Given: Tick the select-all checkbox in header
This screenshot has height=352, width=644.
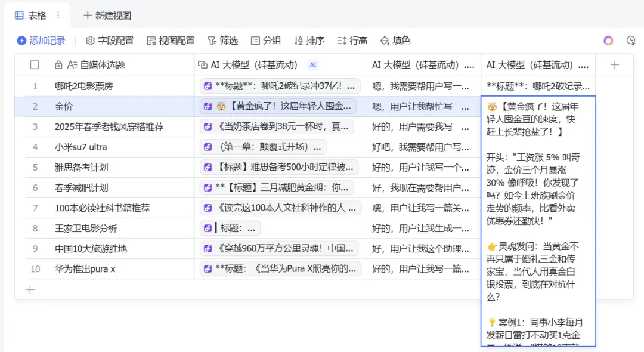Looking at the screenshot, I should (x=35, y=65).
